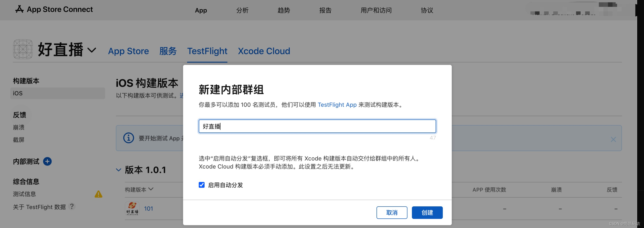Open the 服务 tab

[168, 51]
